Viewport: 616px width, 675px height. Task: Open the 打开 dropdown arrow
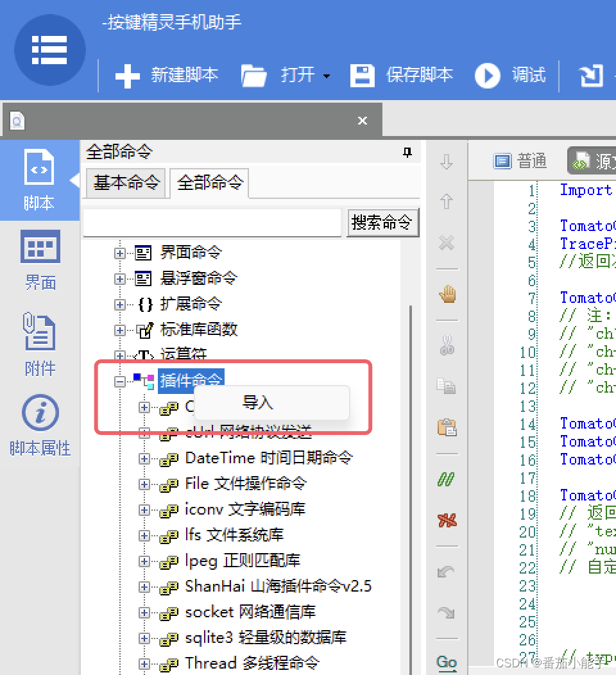(x=327, y=76)
